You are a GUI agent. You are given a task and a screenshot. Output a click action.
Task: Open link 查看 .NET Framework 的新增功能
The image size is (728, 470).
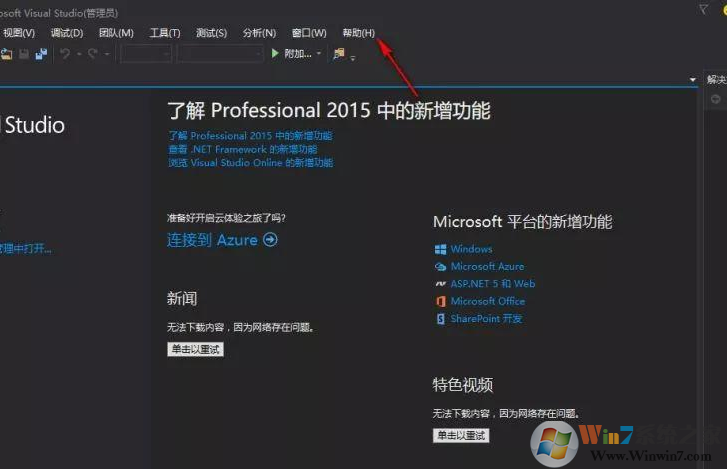pos(242,149)
